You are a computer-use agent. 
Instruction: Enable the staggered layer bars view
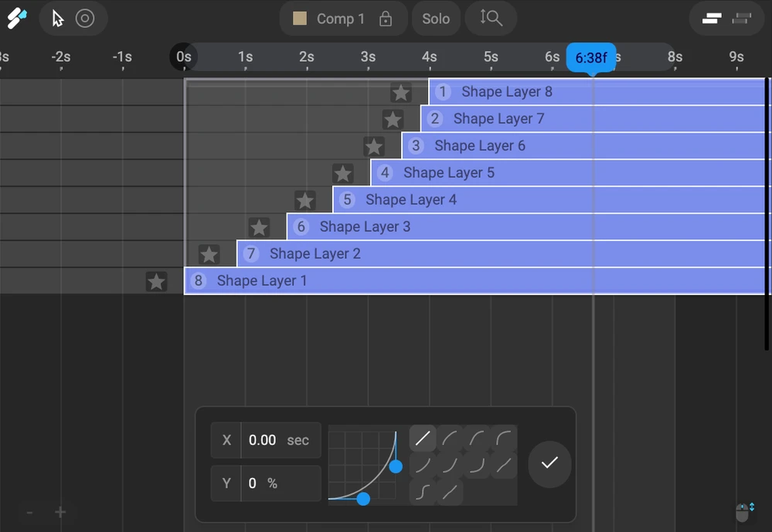(712, 19)
